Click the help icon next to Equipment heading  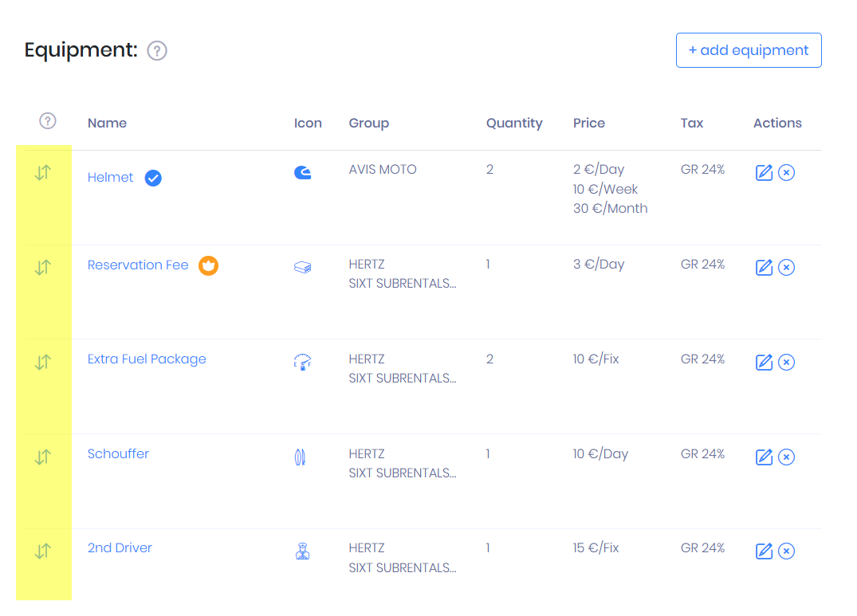(x=157, y=51)
